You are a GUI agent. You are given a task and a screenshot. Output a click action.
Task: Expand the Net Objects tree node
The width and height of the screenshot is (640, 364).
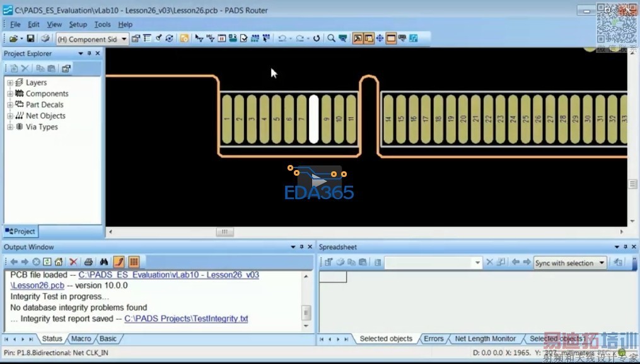10,116
